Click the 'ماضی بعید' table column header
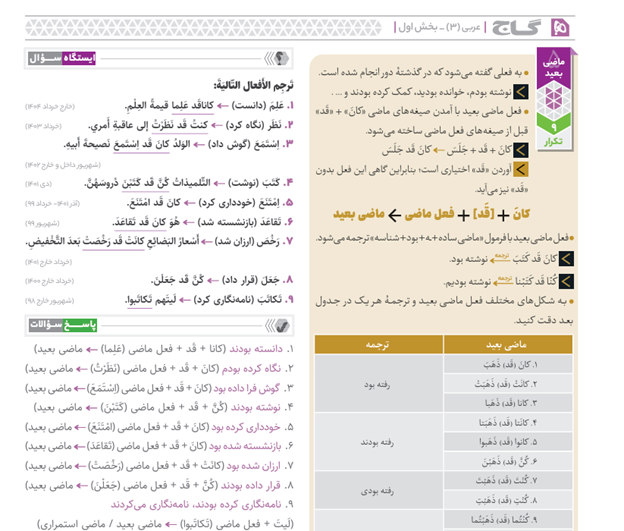This screenshot has height=531, width=624. pos(508,344)
